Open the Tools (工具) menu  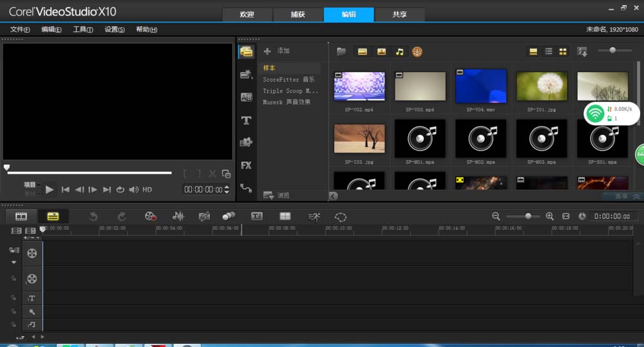pos(82,30)
